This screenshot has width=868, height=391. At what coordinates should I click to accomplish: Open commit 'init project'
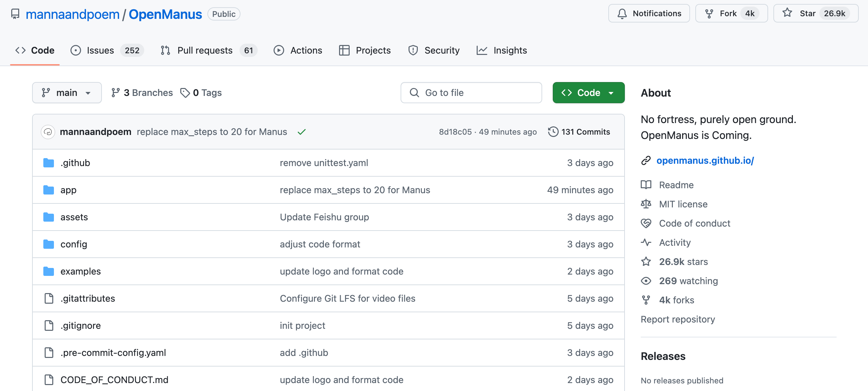(302, 326)
